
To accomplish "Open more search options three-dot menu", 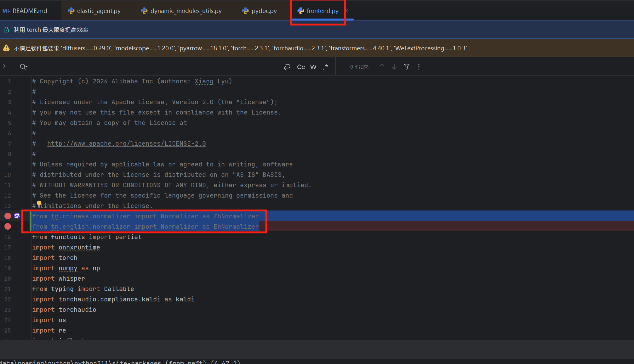I will click(419, 67).
